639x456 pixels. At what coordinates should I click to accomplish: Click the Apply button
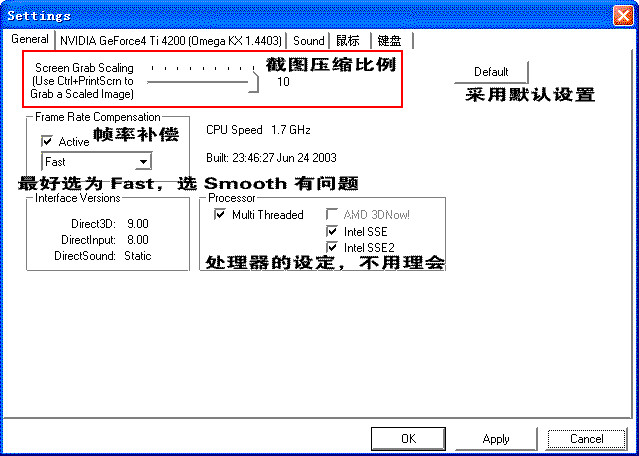click(496, 439)
